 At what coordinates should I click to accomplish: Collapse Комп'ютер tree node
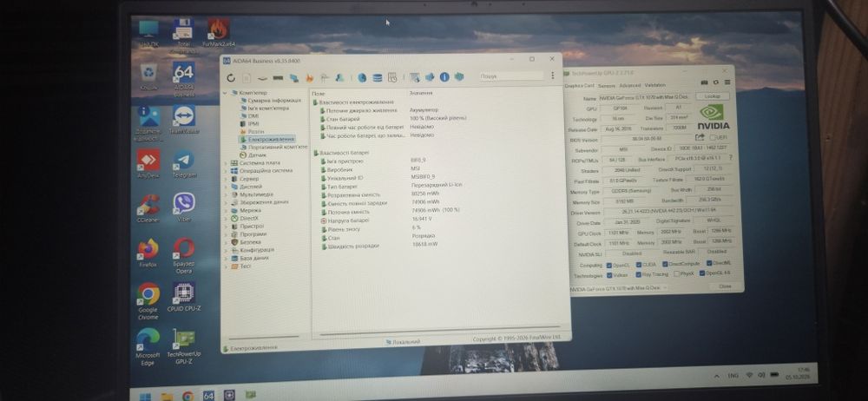[x=226, y=93]
